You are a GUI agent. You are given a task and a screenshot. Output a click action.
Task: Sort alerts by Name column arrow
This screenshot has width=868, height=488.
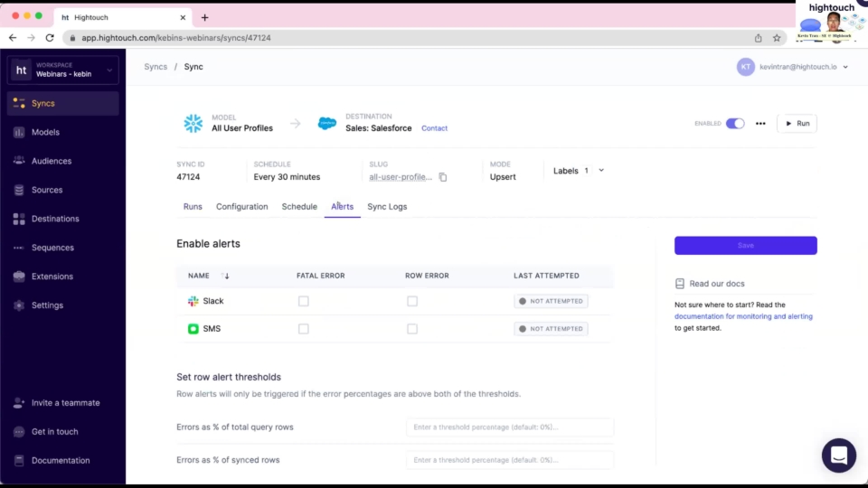tap(225, 276)
